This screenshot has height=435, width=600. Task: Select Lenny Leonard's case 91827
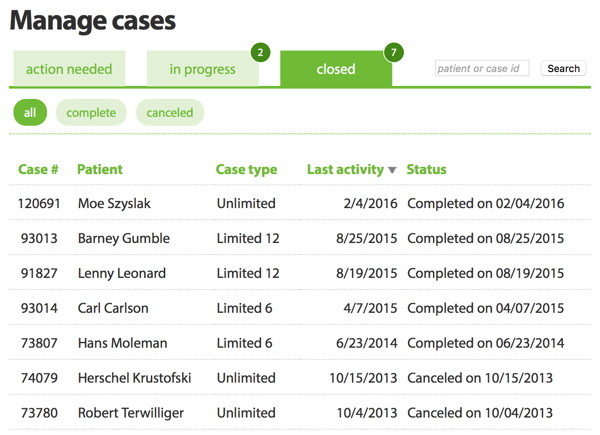[x=300, y=273]
